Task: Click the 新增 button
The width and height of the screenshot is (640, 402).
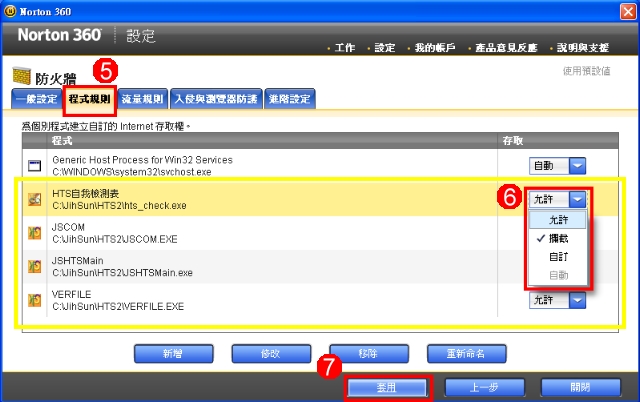Action: 173,353
